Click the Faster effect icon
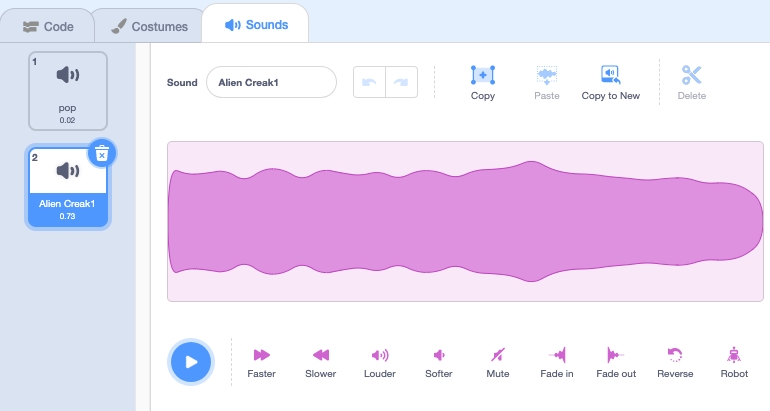 [x=261, y=355]
